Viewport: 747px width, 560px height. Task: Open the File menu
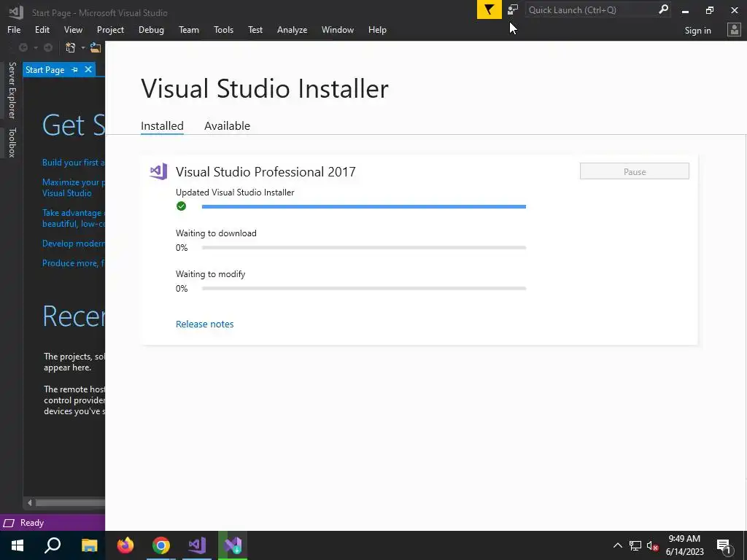point(14,29)
